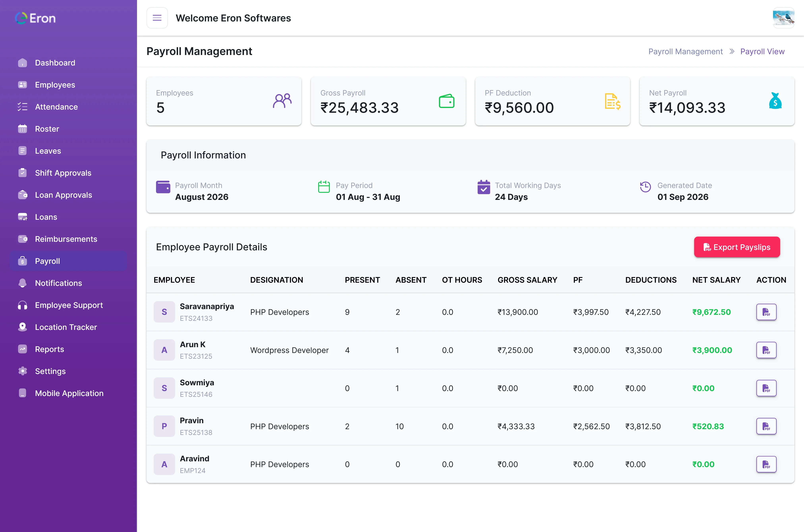Click the Eron logo
The width and height of the screenshot is (804, 532).
[x=35, y=18]
